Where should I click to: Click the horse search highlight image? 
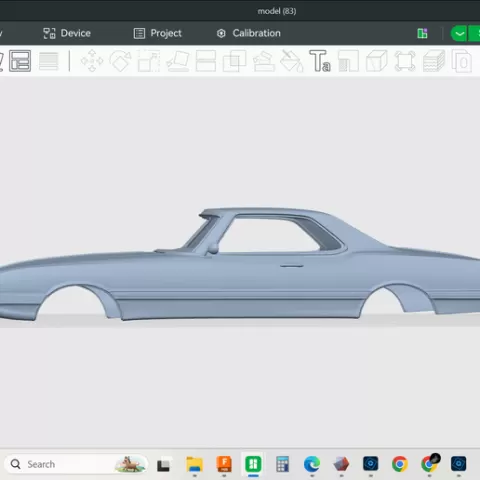pyautogui.click(x=129, y=464)
